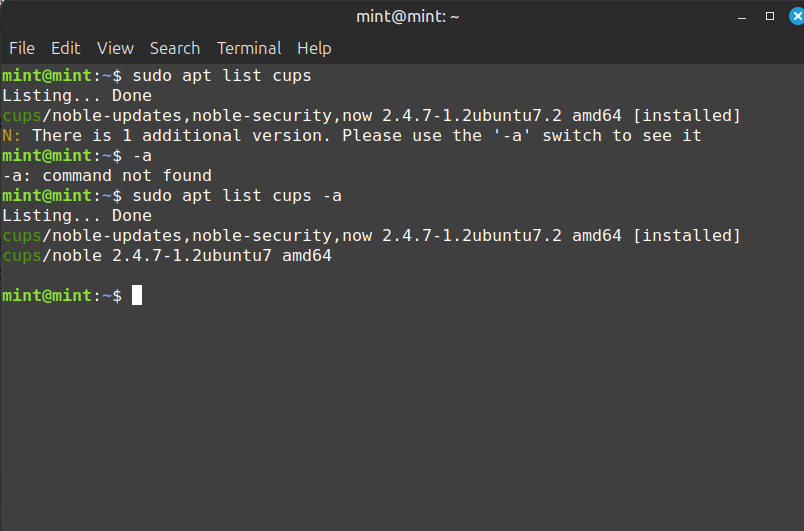Open the Terminal menu
804x531 pixels.
coord(249,48)
